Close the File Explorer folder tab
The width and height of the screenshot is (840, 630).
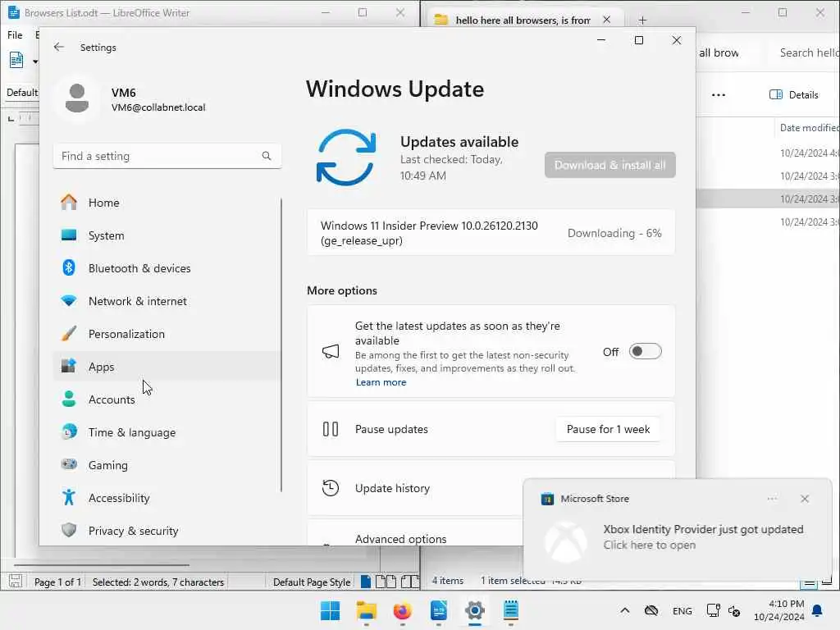606,20
